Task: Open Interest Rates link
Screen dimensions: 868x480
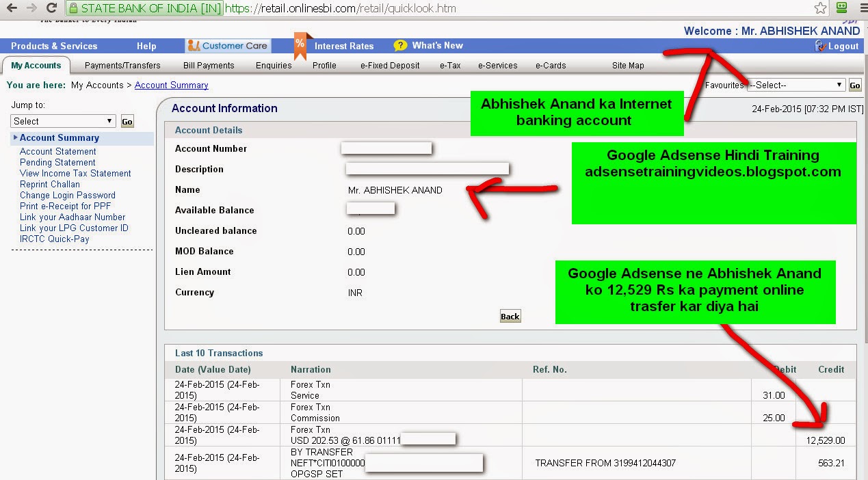Action: (344, 46)
